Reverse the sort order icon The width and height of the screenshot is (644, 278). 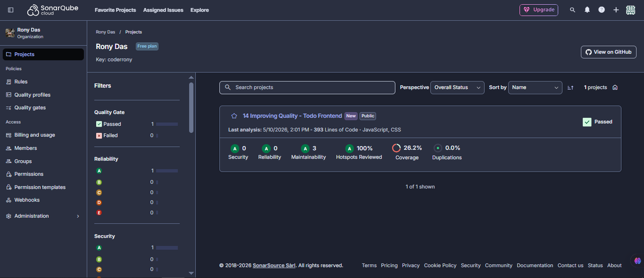click(x=570, y=87)
